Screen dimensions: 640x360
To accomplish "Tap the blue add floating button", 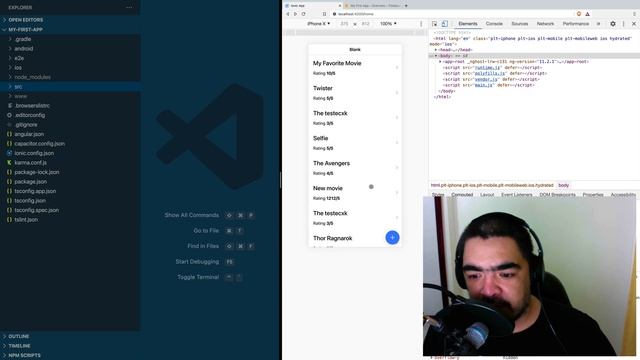I will click(392, 238).
